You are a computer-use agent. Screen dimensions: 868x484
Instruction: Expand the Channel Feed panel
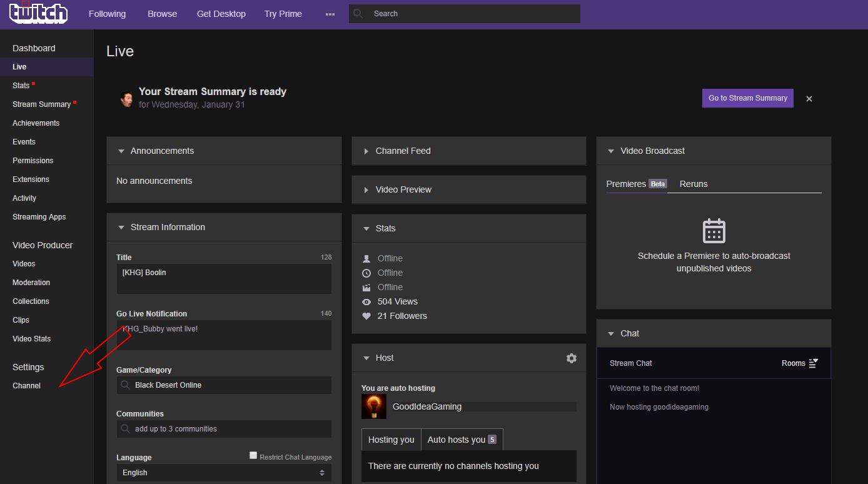click(x=367, y=150)
